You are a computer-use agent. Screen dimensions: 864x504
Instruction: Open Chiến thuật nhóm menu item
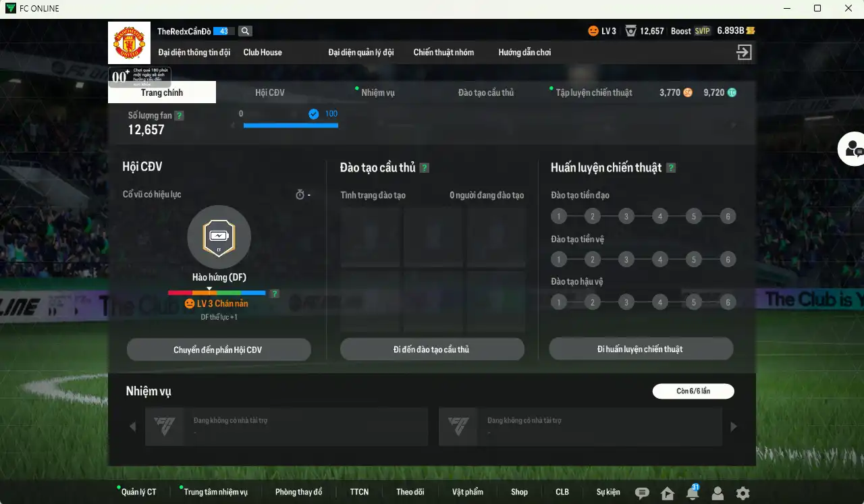pyautogui.click(x=443, y=52)
